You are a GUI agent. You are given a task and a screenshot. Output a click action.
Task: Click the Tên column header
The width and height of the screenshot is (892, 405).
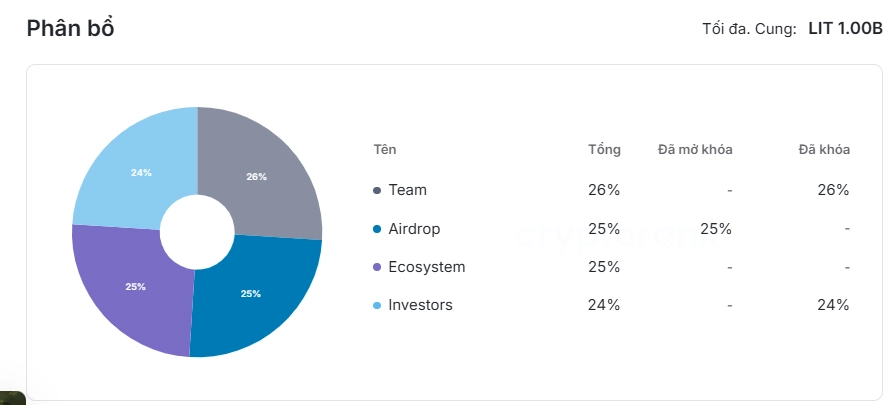385,149
